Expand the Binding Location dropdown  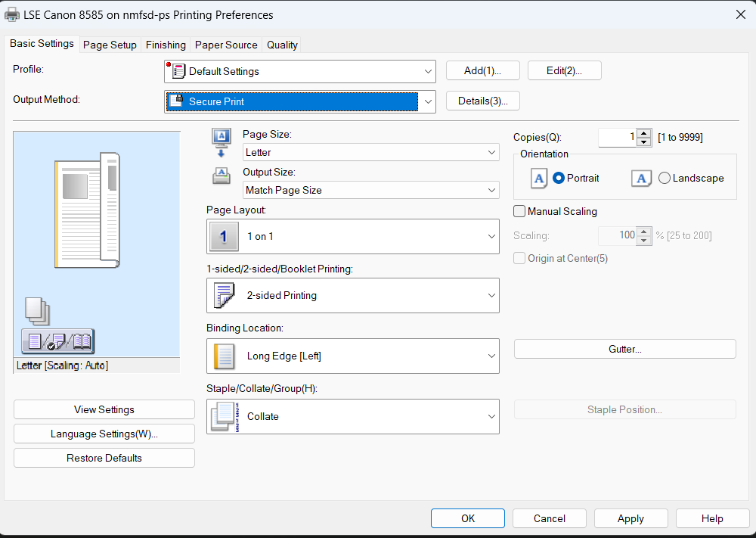coord(353,356)
